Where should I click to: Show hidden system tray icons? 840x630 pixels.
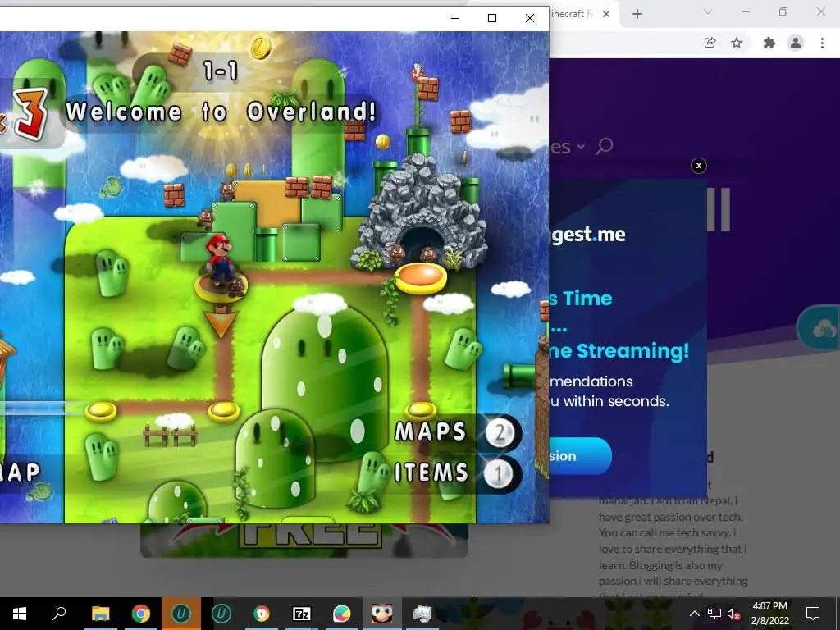(694, 614)
